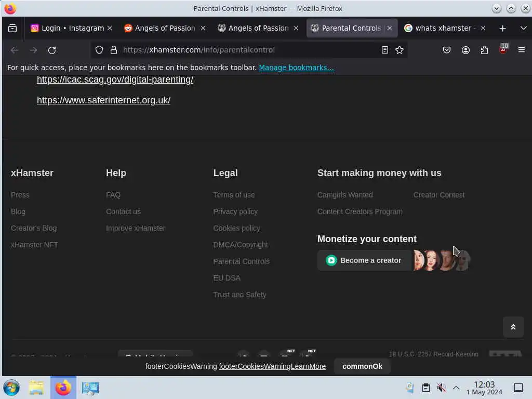
Task: Open system settings taskbar icon
Action: (x=90, y=388)
